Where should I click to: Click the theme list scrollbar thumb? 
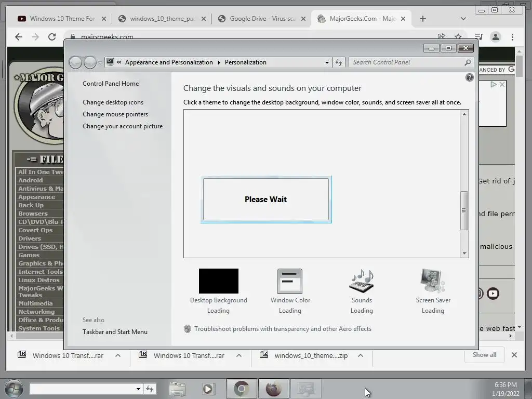(464, 210)
